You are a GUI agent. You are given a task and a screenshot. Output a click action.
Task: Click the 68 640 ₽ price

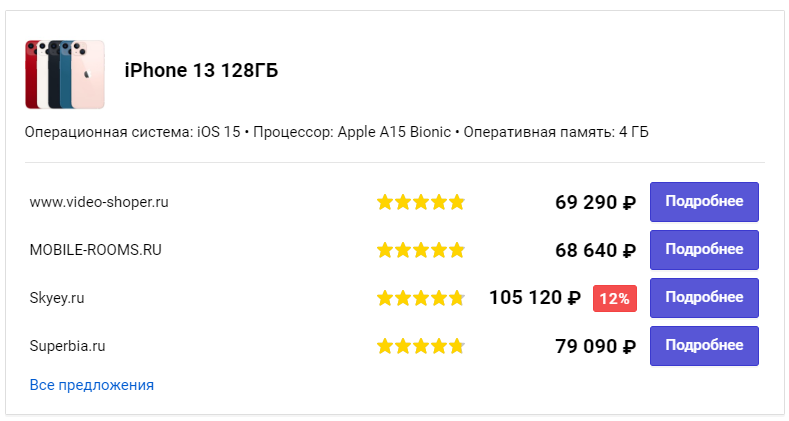595,250
